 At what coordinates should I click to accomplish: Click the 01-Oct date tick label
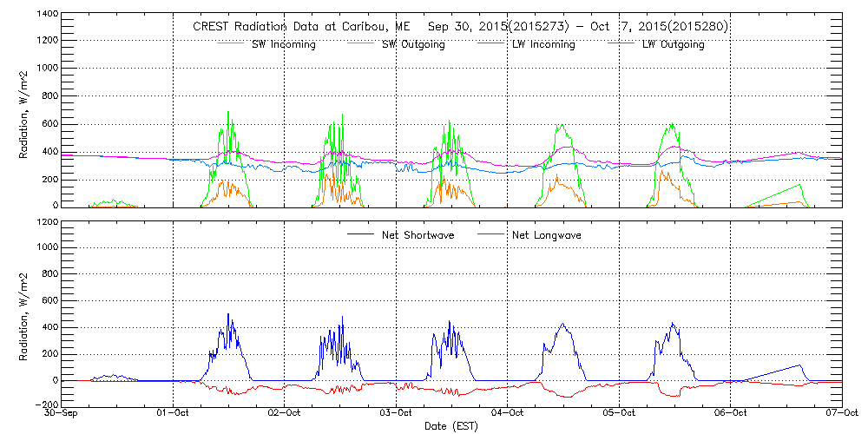click(x=174, y=414)
